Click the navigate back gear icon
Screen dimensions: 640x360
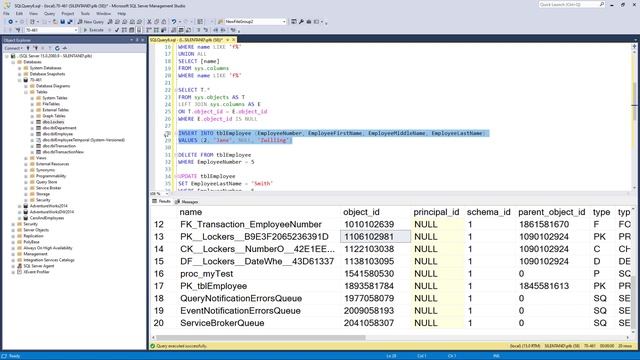pyautogui.click(x=10, y=22)
